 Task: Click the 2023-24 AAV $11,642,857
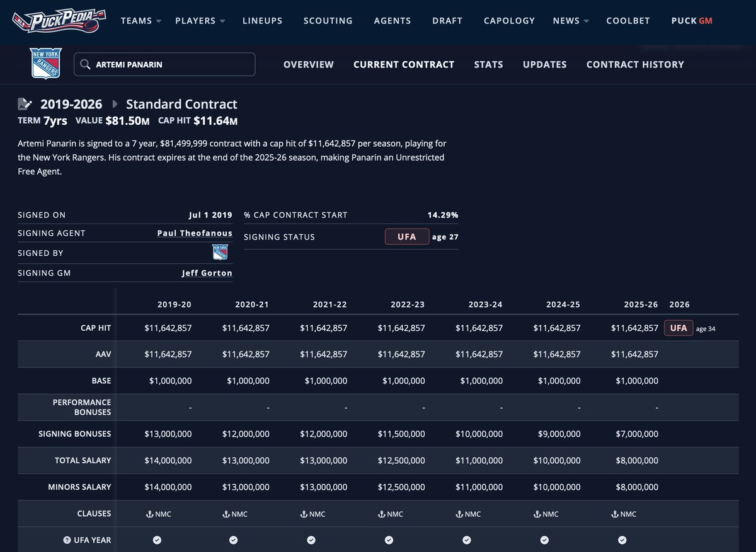click(x=479, y=355)
